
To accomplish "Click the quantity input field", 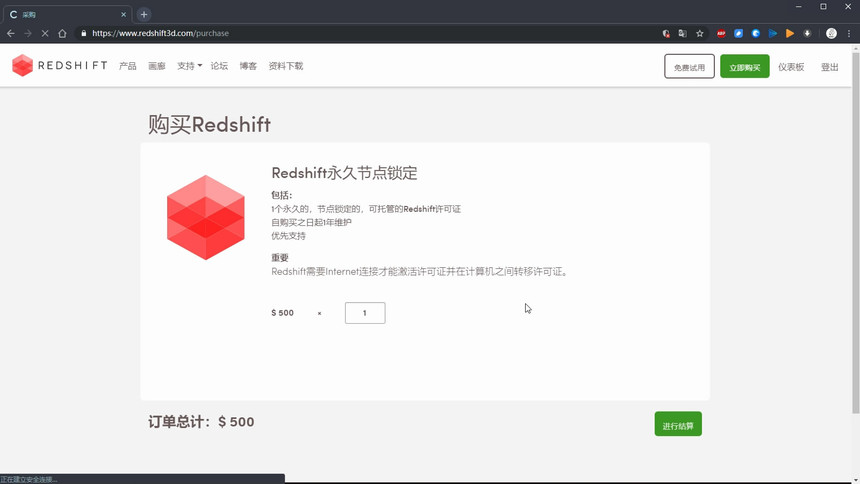I will (365, 313).
